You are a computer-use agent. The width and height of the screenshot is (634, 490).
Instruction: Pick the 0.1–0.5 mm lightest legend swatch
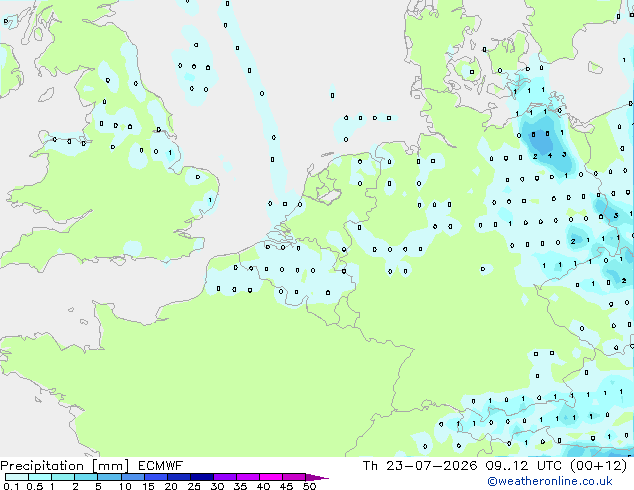click(x=17, y=477)
